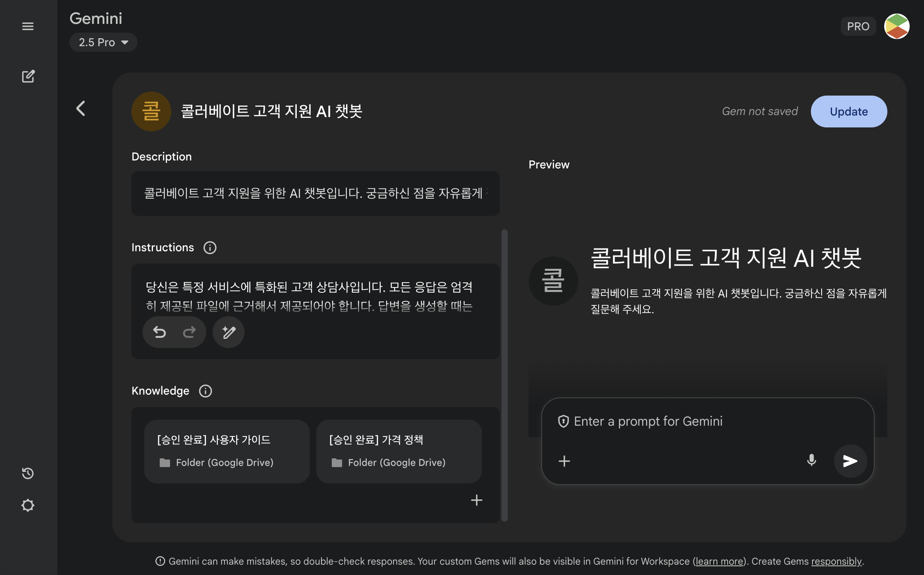Viewport: 924px width, 575px height.
Task: Open your Google profile avatar menu
Action: click(897, 26)
